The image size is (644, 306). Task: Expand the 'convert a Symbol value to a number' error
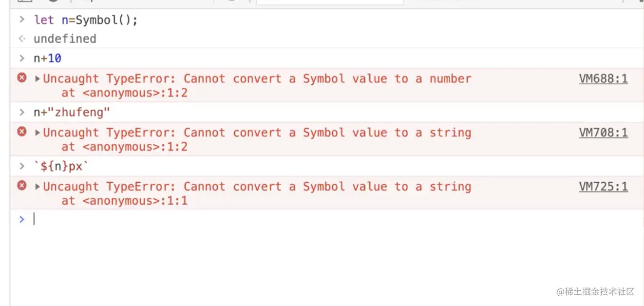[x=38, y=78]
